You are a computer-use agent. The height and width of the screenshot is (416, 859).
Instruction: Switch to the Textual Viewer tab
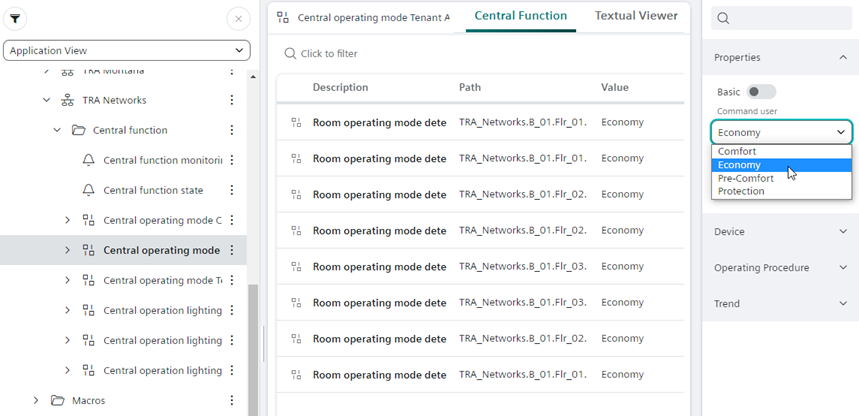click(635, 16)
